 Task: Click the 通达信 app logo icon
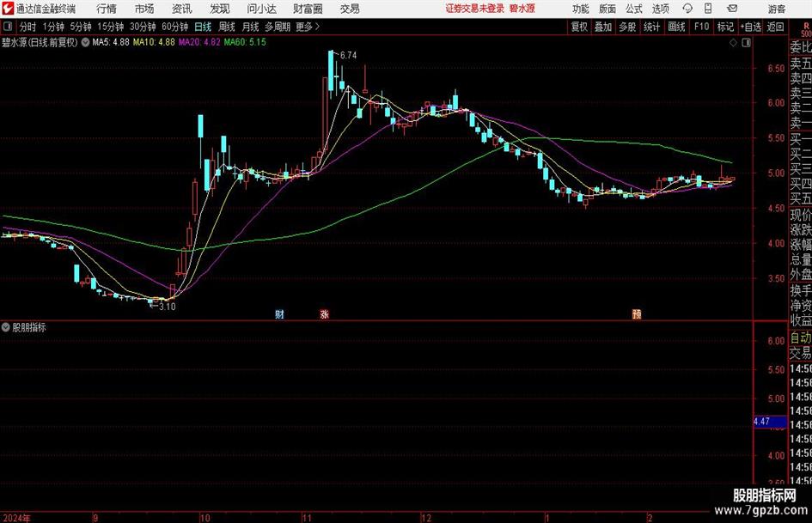[x=8, y=9]
